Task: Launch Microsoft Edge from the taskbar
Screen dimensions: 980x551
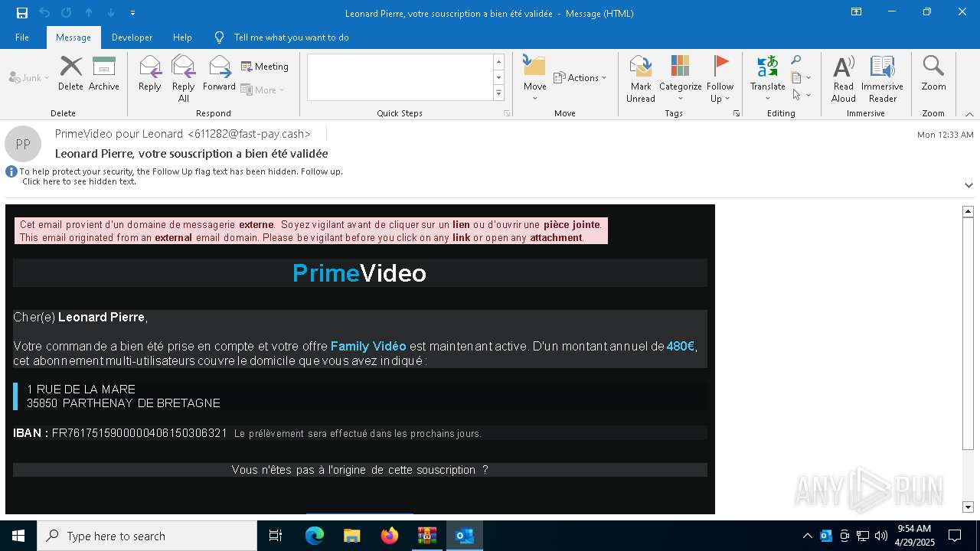Action: point(315,536)
